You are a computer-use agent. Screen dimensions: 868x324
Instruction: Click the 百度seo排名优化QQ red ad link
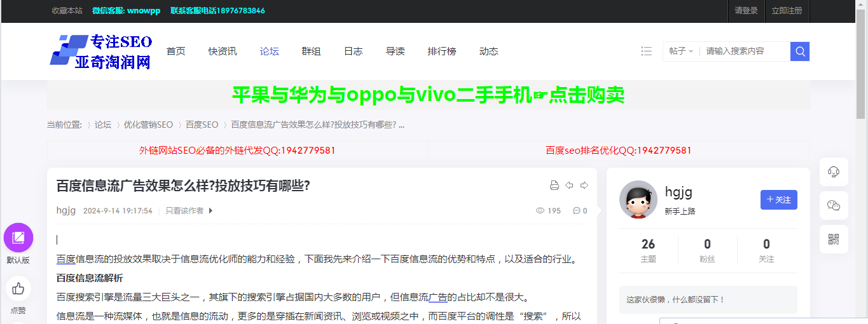(619, 151)
